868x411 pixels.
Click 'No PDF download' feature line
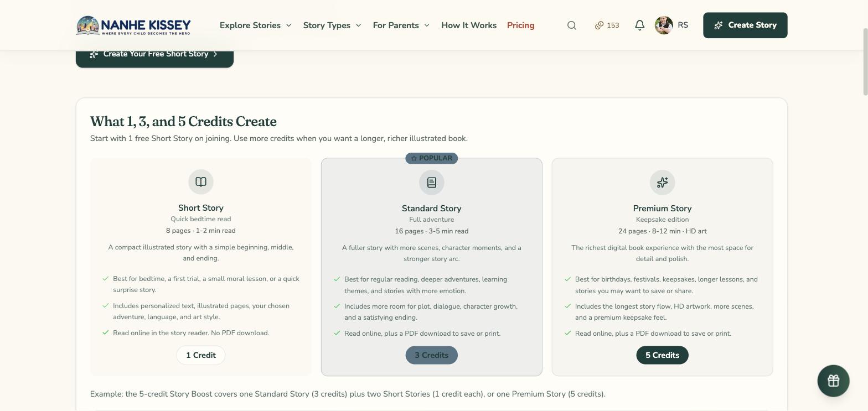[191, 333]
